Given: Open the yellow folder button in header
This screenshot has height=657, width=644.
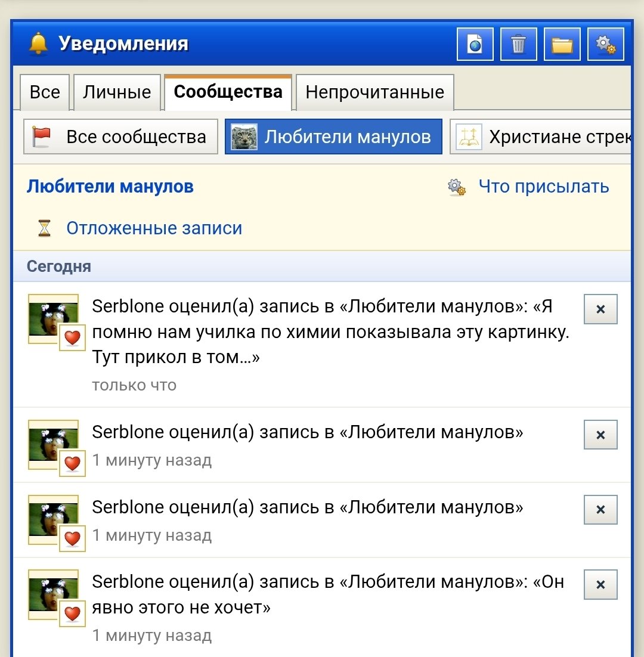Looking at the screenshot, I should [x=562, y=44].
